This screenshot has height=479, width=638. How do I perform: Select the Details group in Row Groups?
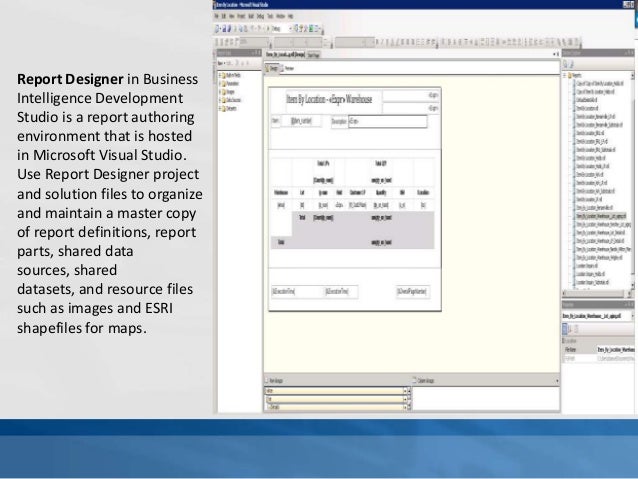tap(336, 407)
